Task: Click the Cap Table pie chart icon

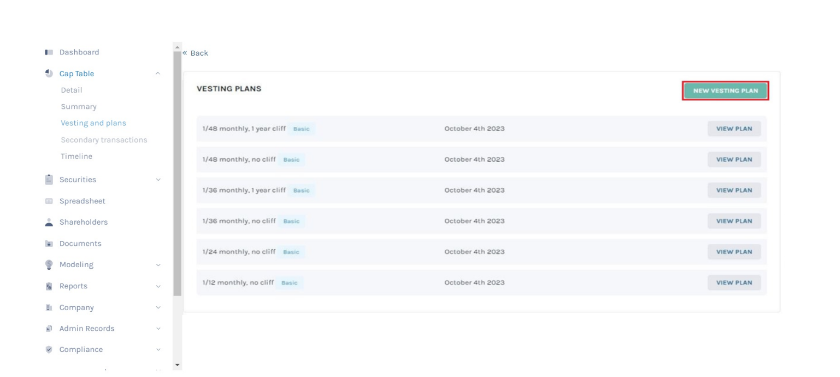Action: click(x=49, y=73)
